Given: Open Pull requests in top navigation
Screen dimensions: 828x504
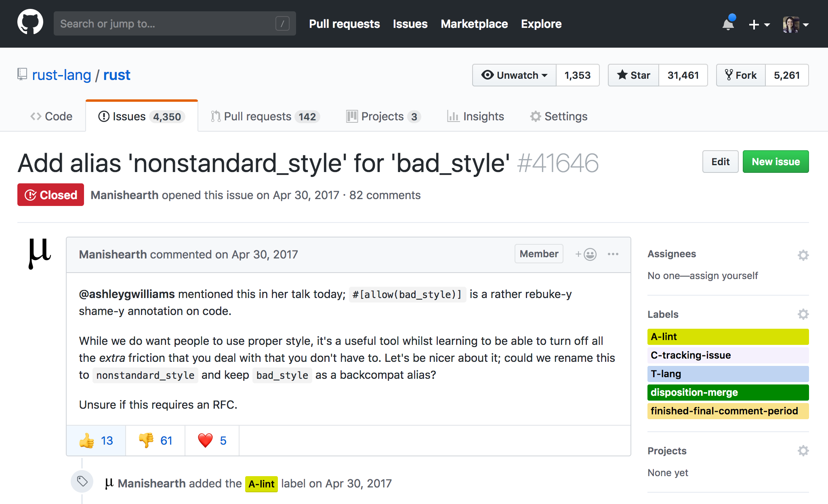Looking at the screenshot, I should point(344,24).
